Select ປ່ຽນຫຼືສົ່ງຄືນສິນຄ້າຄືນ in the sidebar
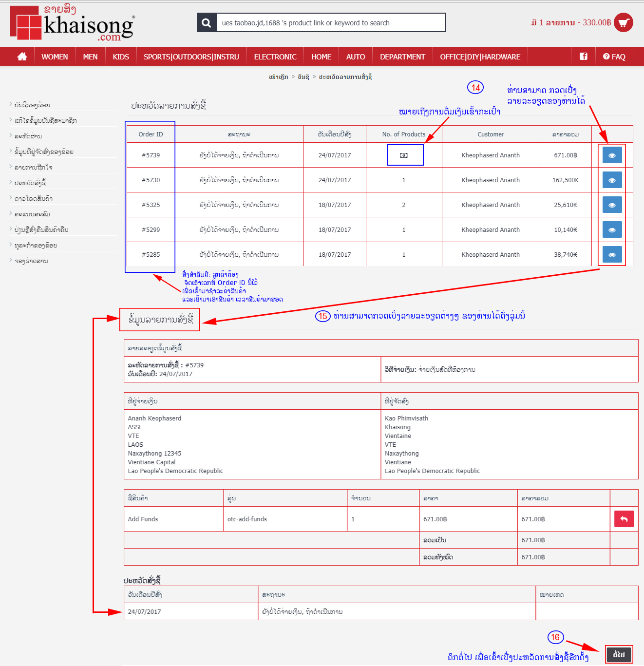The height and width of the screenshot is (666, 644). (x=41, y=229)
